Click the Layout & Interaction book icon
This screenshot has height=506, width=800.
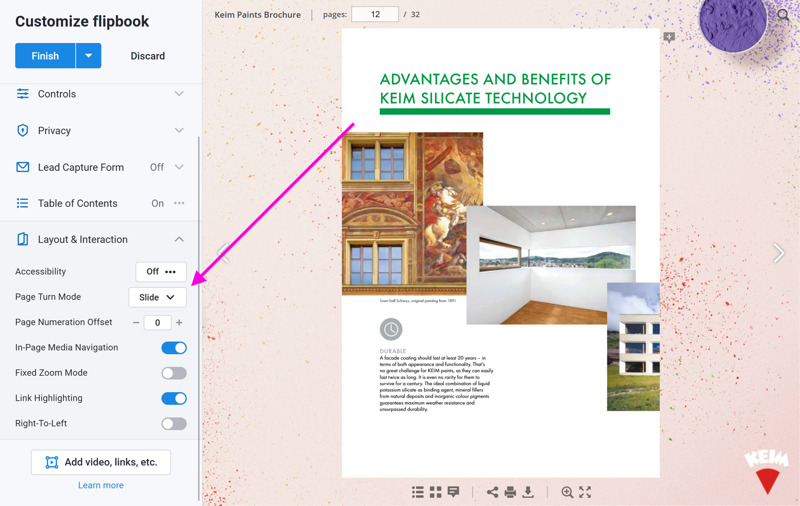pyautogui.click(x=22, y=239)
